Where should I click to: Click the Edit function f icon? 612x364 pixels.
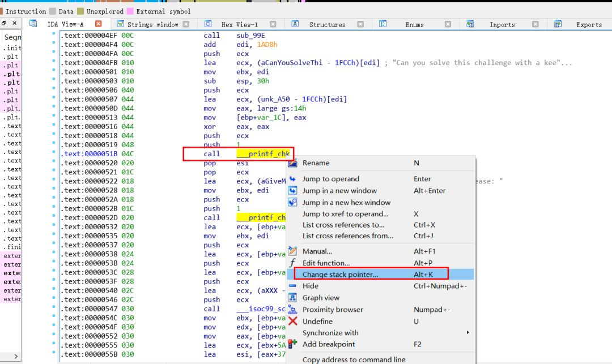(x=293, y=263)
